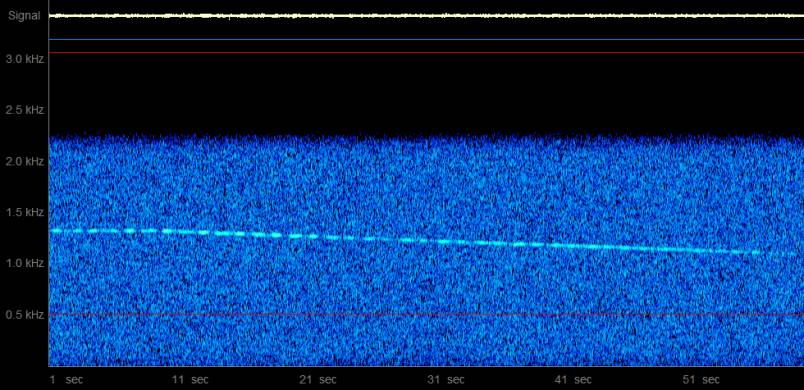The height and width of the screenshot is (390, 804).
Task: Click the '21 sec' time axis label
Action: coord(318,380)
